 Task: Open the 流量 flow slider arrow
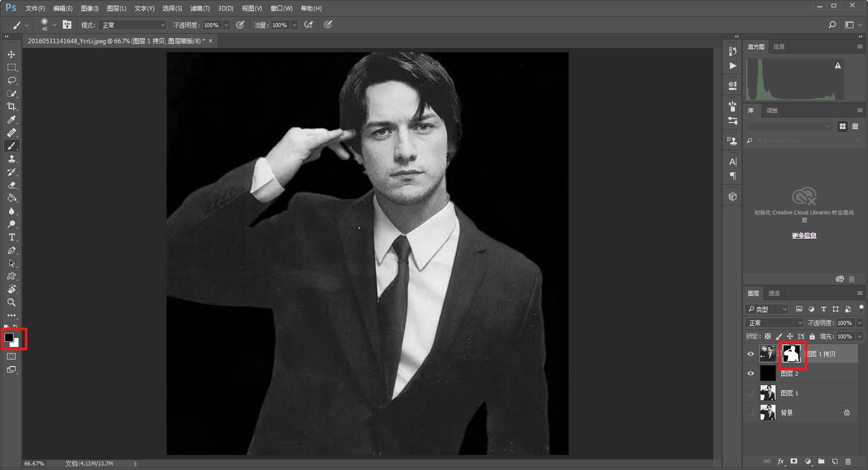pyautogui.click(x=294, y=25)
